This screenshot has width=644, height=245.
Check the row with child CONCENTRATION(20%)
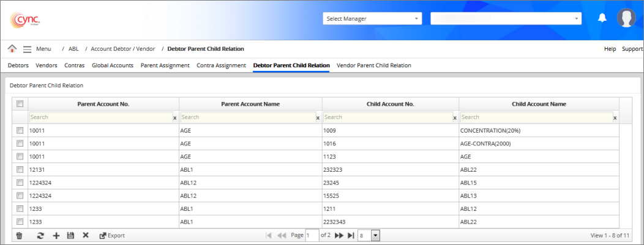coord(20,130)
